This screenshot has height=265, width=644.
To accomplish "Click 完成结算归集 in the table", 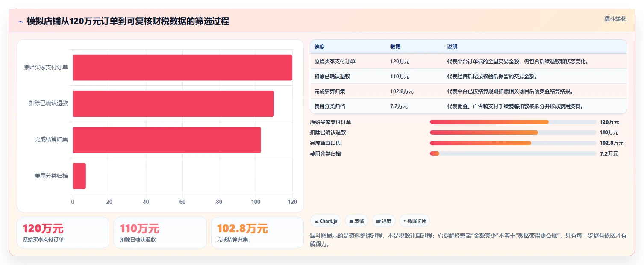I will pyautogui.click(x=329, y=91).
